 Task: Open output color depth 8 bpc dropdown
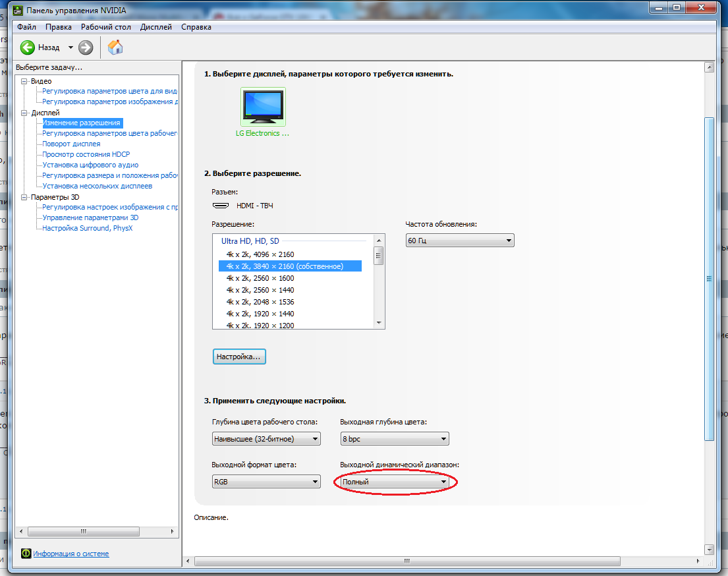point(395,439)
